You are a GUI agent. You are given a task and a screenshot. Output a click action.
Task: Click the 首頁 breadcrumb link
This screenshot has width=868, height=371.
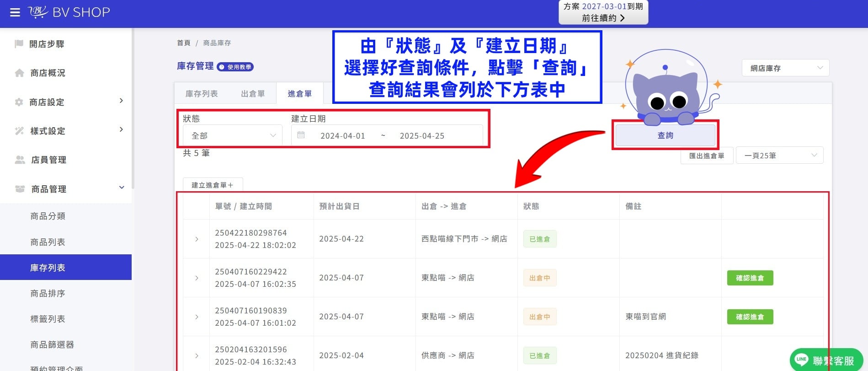tap(184, 43)
